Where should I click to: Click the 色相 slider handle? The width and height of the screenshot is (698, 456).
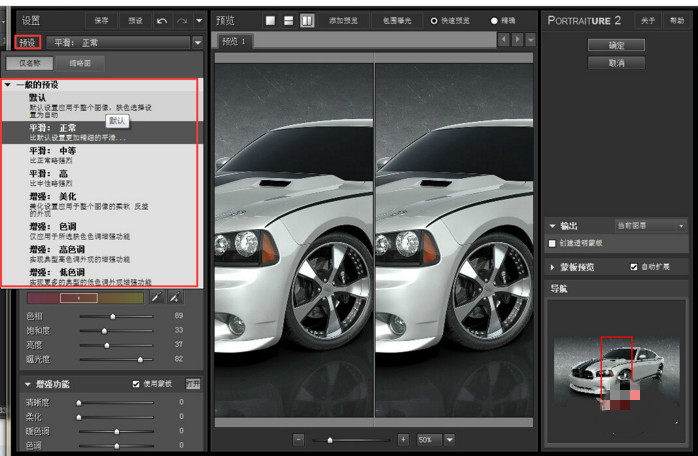[x=112, y=316]
